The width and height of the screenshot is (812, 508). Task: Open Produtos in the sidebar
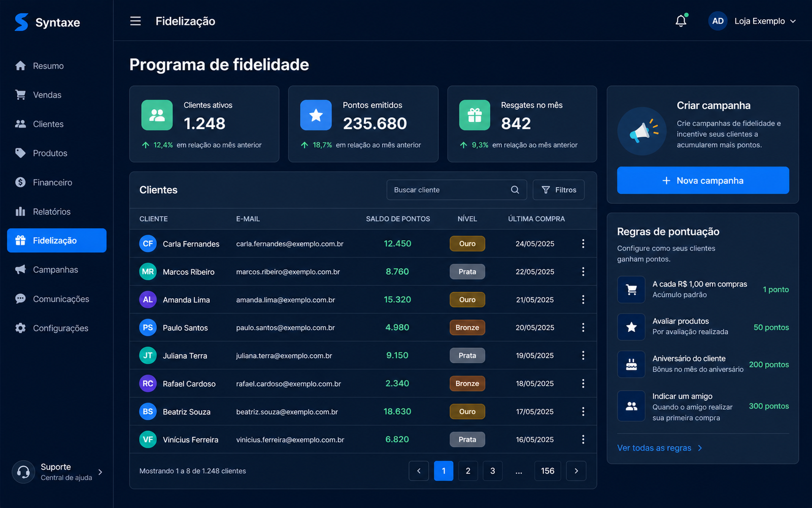tap(57, 153)
